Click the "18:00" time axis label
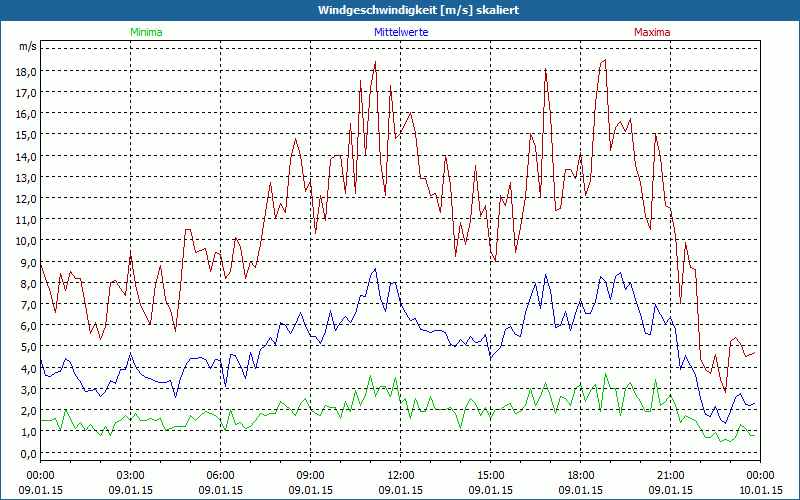800x500 pixels. 581,476
